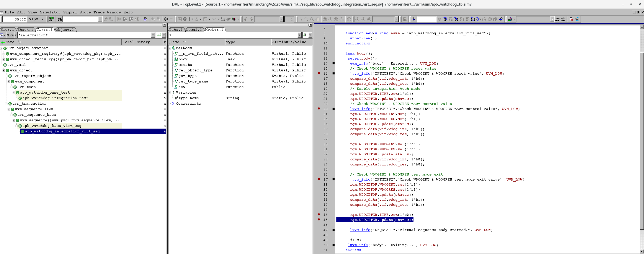Expand the uvm_info macro on line 23
Screen dimensions: 644x254
point(333,109)
